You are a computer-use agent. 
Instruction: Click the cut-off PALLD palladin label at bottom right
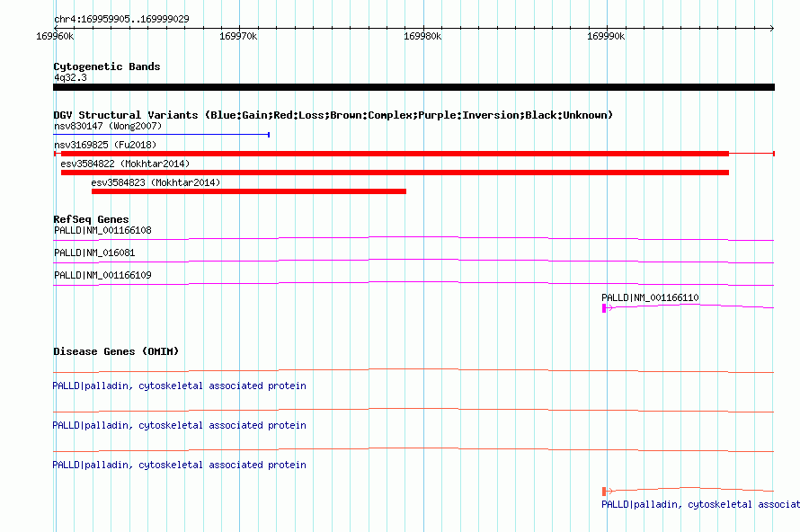700,504
